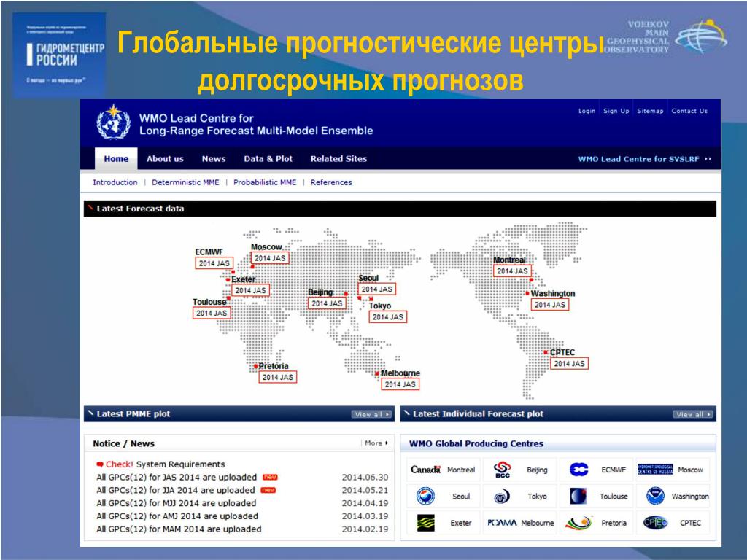Screen dimensions: 747x560
Task: Open 'All GPCs(12) for JJA 2014 are uploaded'
Action: 175,490
